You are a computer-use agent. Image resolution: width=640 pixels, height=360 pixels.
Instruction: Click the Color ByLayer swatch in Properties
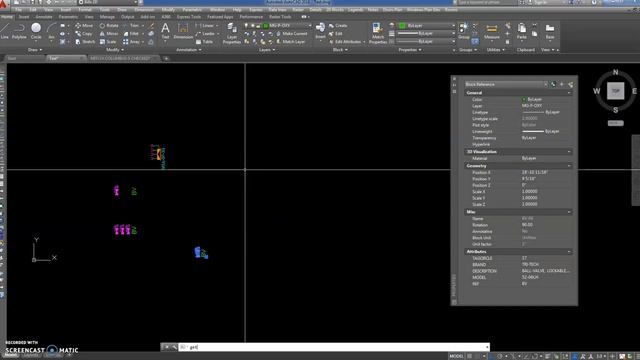524,99
